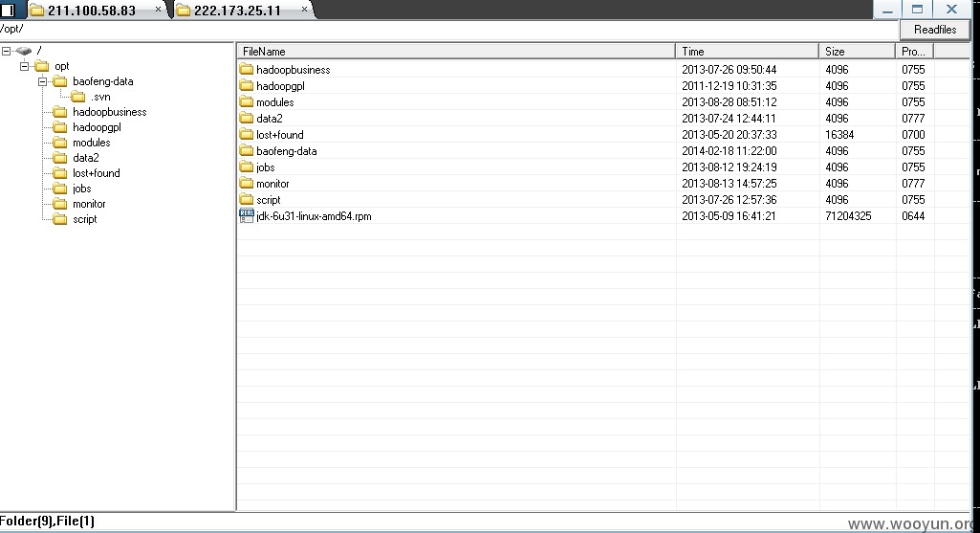The height and width of the screenshot is (533, 980).
Task: Select .svn label in the tree
Action: click(100, 97)
